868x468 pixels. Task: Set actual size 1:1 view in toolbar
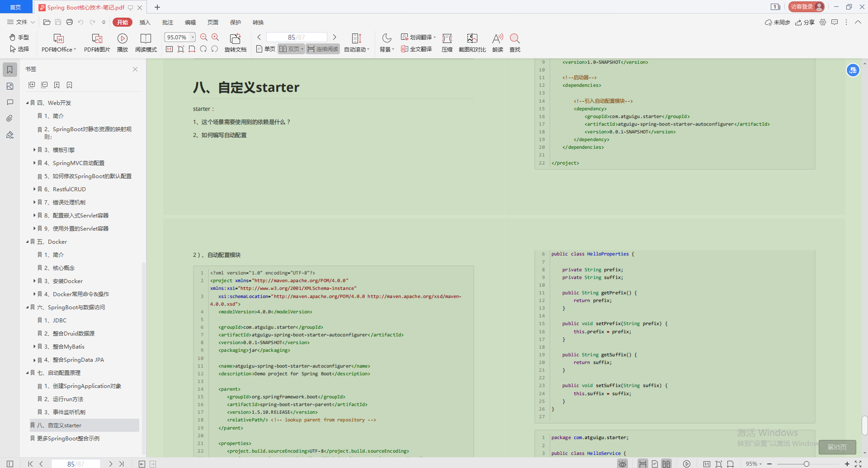tap(169, 49)
